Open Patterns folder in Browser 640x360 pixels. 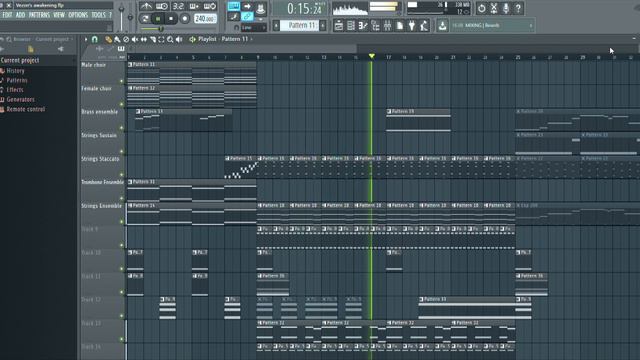pos(17,80)
